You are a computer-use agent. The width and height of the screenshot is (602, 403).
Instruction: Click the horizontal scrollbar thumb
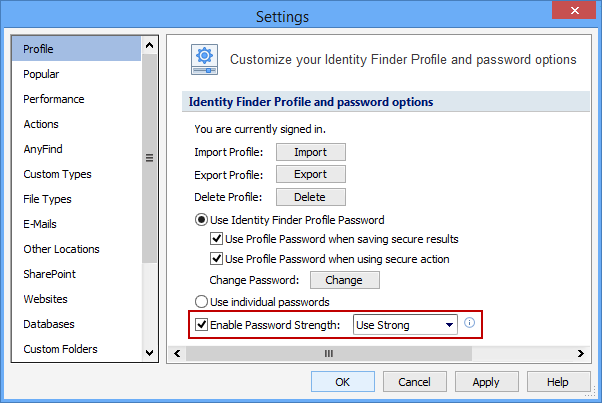tap(327, 353)
